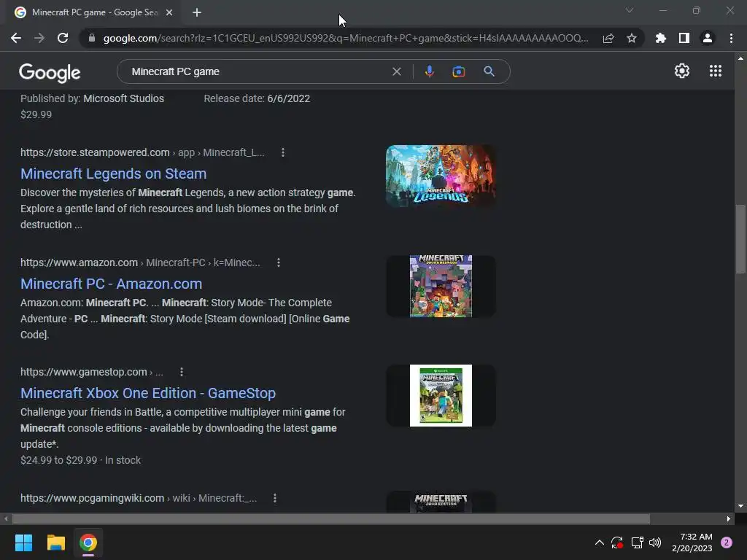Open GameStop Minecraft Xbox thumbnail
Image resolution: width=747 pixels, height=560 pixels.
coord(441,396)
